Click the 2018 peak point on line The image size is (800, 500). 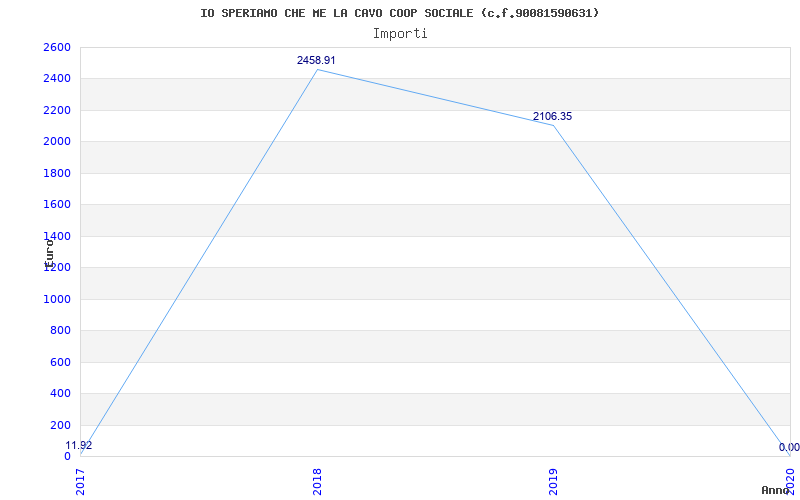(x=317, y=69)
